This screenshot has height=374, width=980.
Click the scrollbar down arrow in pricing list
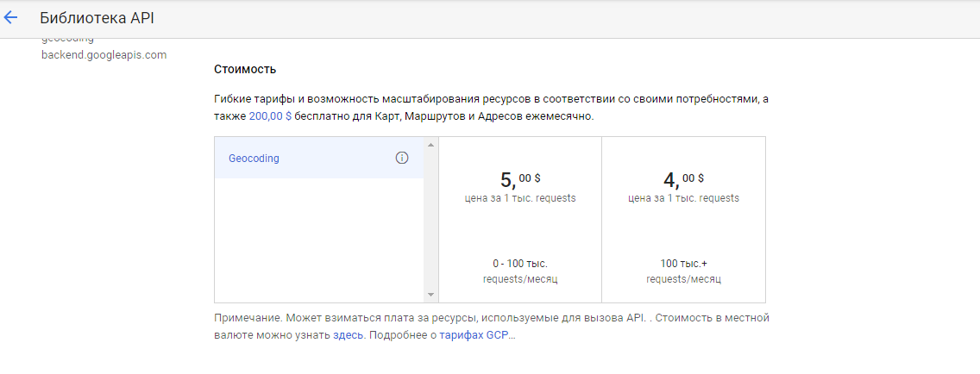tap(430, 294)
